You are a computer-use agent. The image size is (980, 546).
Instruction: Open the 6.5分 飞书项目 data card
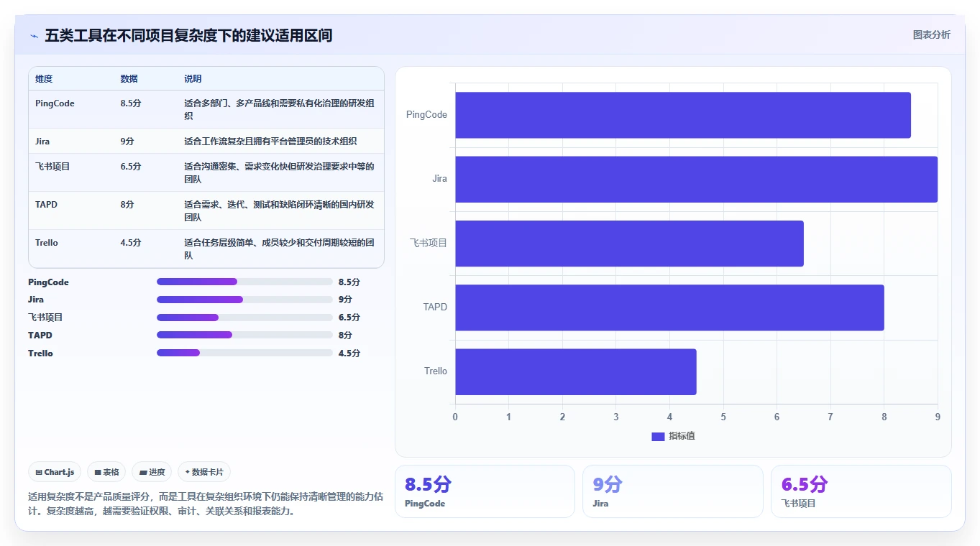tap(861, 491)
